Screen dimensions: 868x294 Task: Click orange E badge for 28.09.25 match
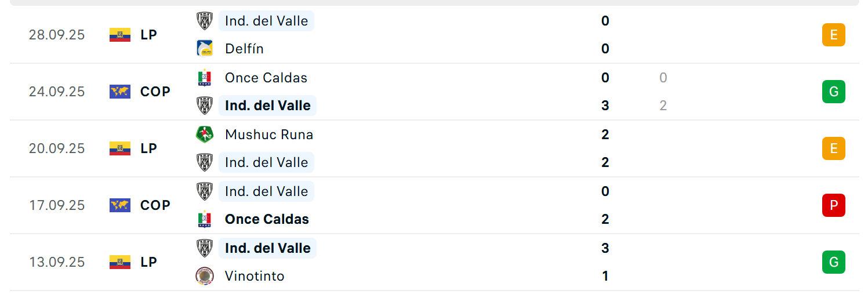coord(833,35)
